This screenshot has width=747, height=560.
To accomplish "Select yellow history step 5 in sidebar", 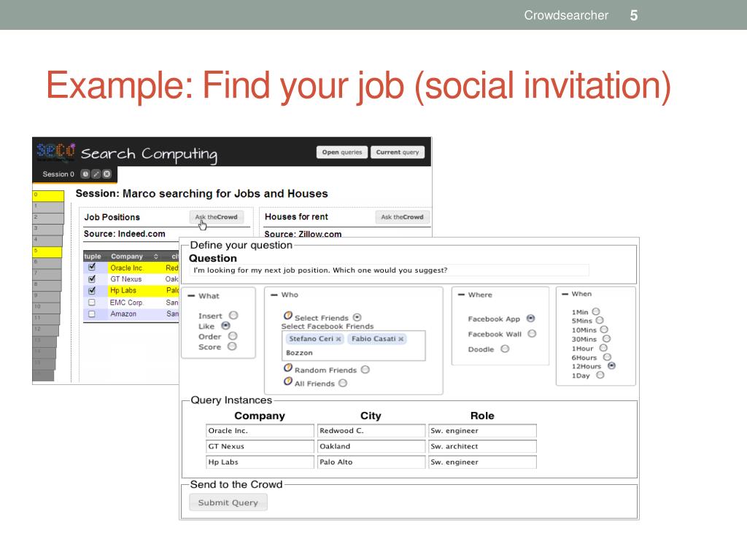I will click(47, 252).
